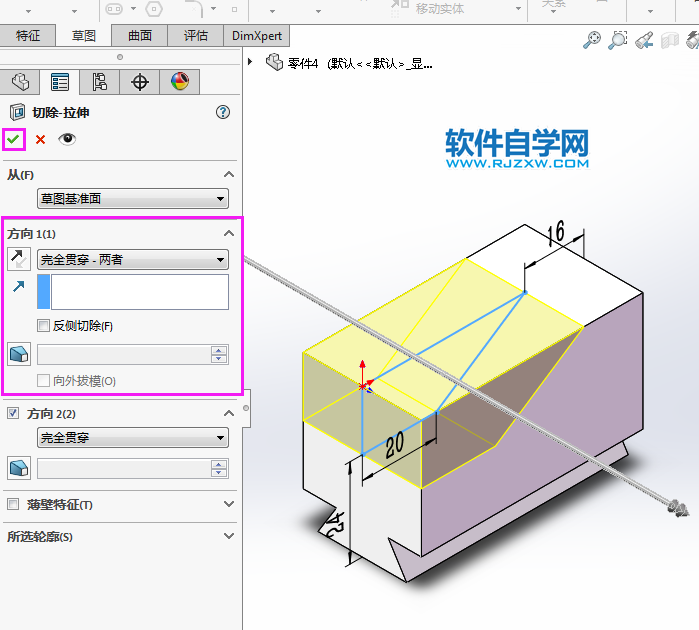Toggle the 向外拔模(O) checkbox
Viewport: 699px width, 630px height.
pos(43,381)
